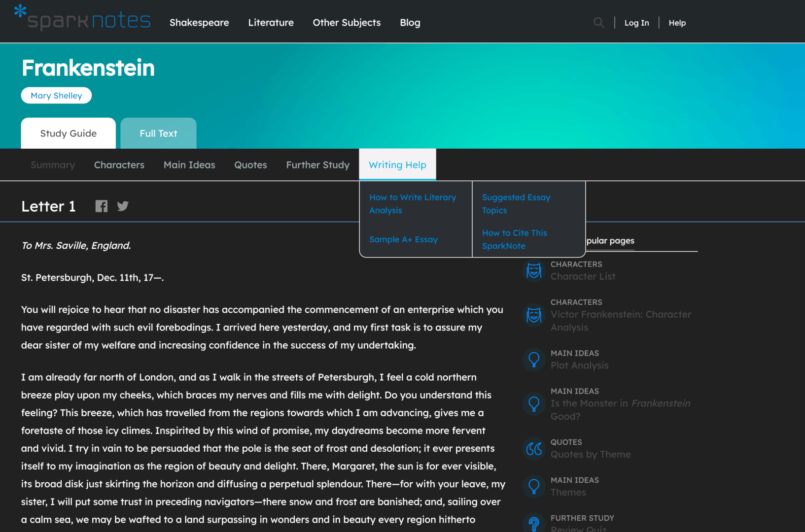The width and height of the screenshot is (805, 532).
Task: Open the Writing Help dropdown
Action: pos(397,165)
